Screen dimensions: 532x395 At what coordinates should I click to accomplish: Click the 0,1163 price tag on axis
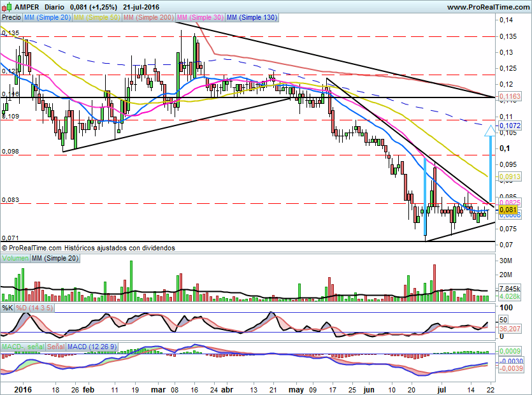[510, 96]
